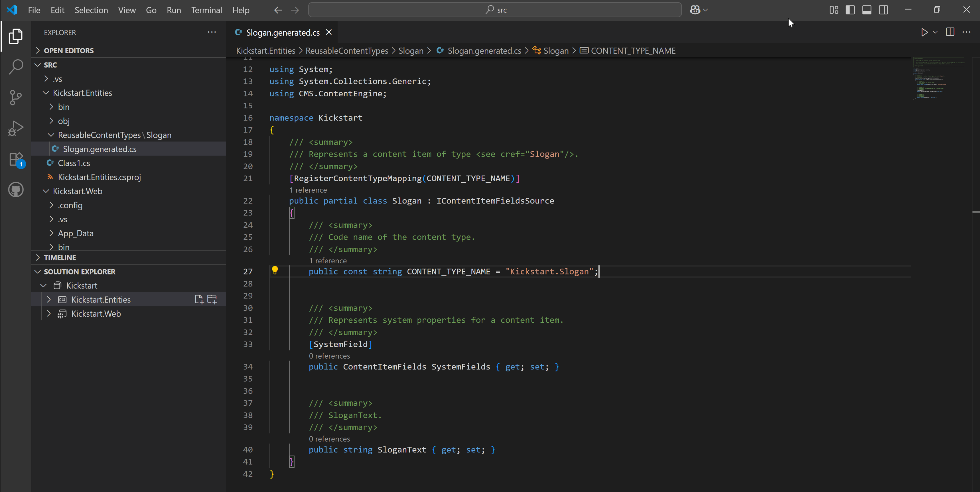980x492 pixels.
Task: Click Customize Layout icon
Action: click(x=834, y=10)
